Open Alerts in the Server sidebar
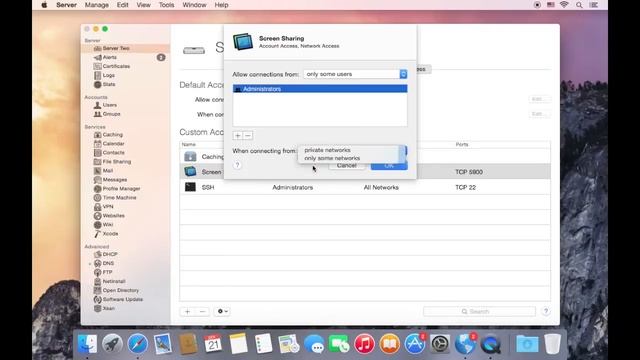The image size is (640, 360). click(109, 57)
